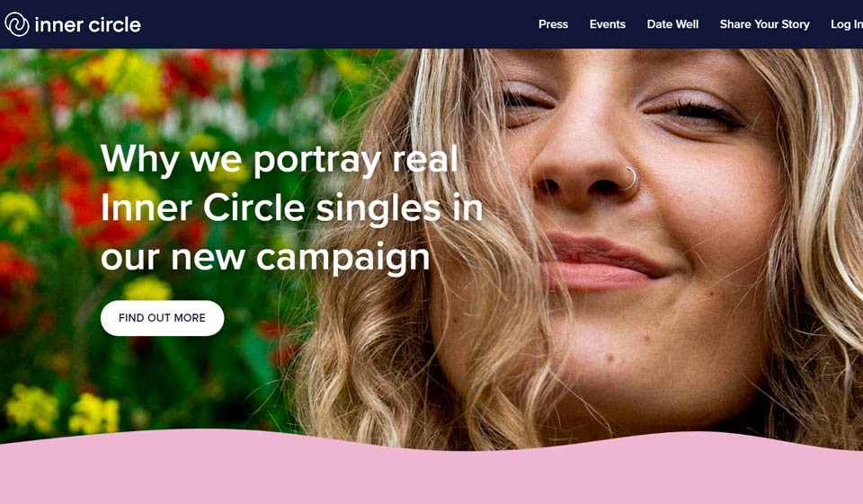The image size is (863, 504).
Task: Click the "Why we portray real" headline line
Action: (279, 158)
